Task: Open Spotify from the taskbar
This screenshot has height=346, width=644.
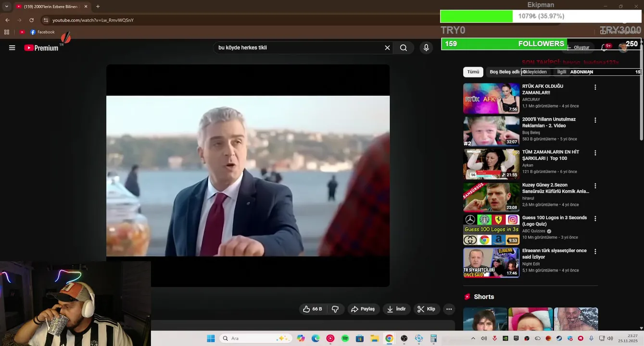Action: pos(345,338)
